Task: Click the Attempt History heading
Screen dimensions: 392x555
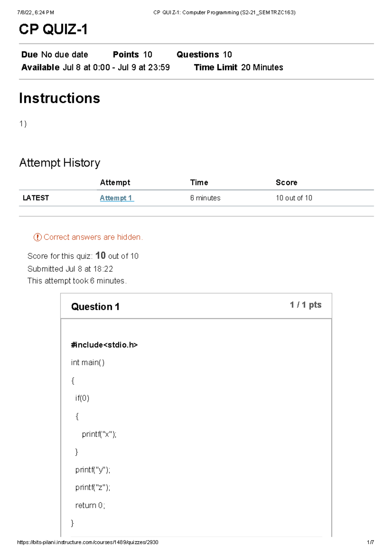Action: pyautogui.click(x=59, y=163)
